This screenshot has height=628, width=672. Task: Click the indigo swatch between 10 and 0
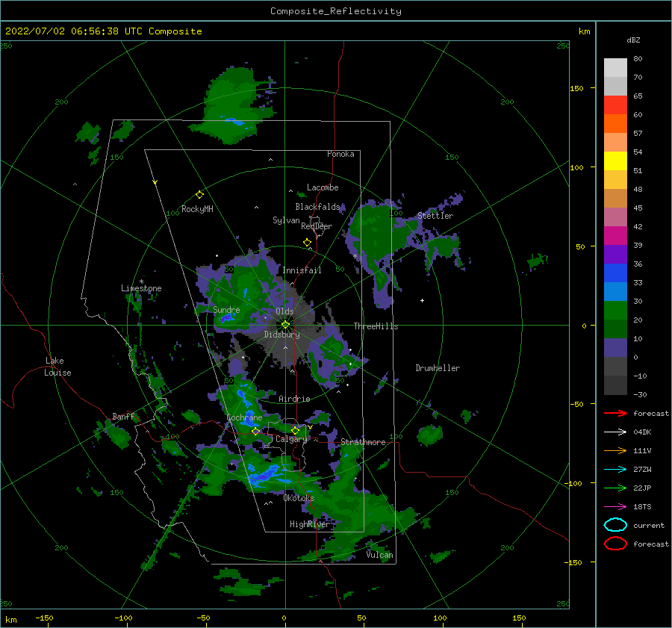[x=615, y=347]
